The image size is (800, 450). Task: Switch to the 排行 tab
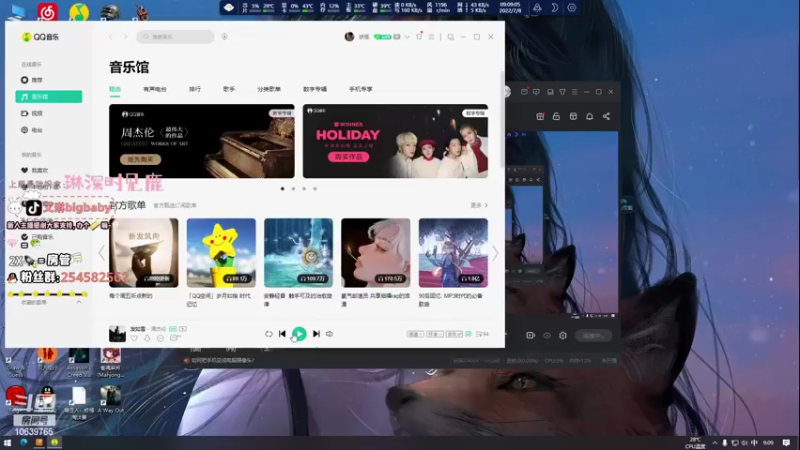click(x=195, y=89)
